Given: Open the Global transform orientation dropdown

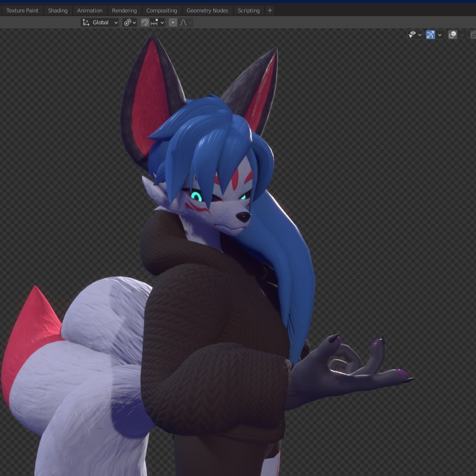Looking at the screenshot, I should click(x=105, y=22).
